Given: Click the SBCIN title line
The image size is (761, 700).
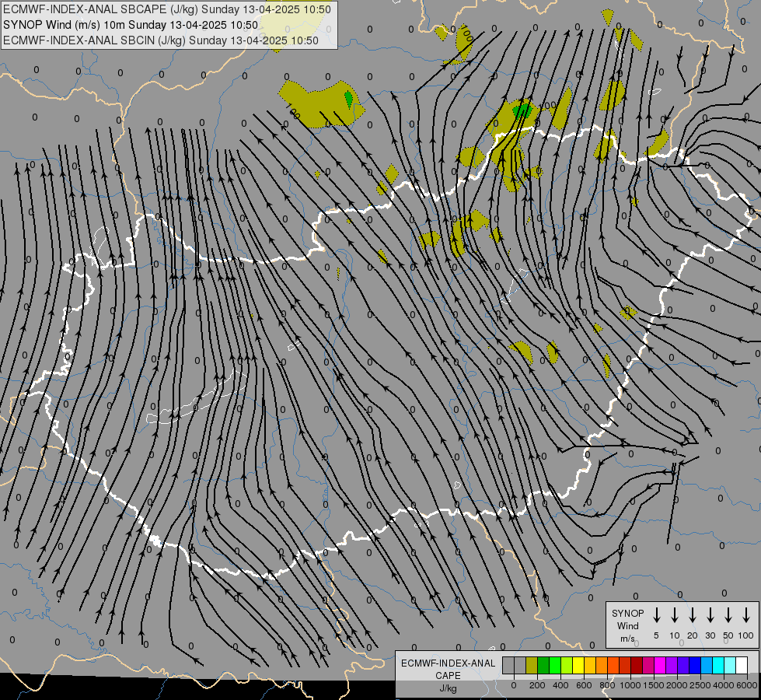Looking at the screenshot, I should click(161, 40).
